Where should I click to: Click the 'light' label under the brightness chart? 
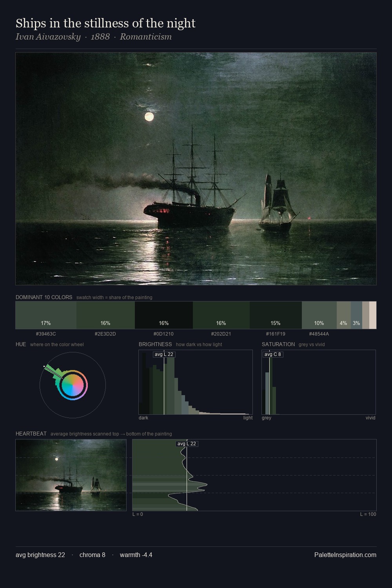point(248,418)
